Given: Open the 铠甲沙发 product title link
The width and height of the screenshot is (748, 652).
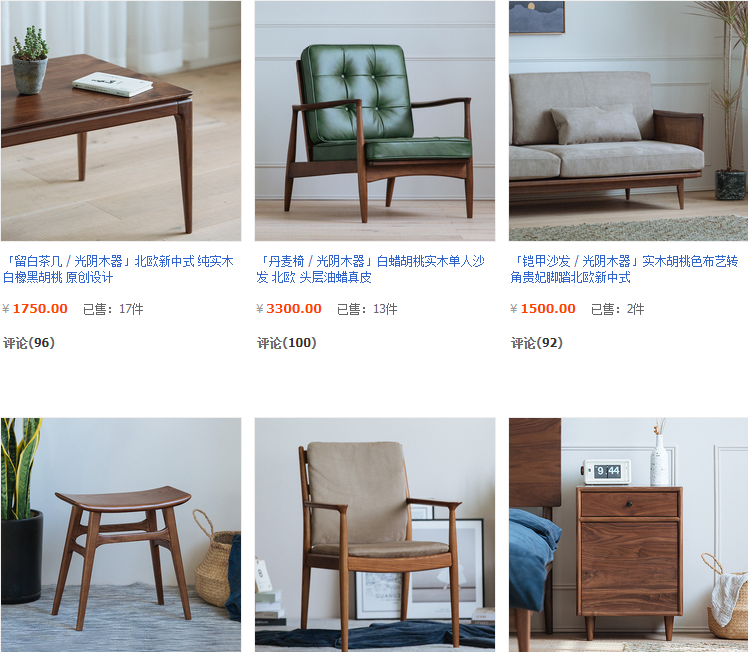Looking at the screenshot, I should coord(624,269).
